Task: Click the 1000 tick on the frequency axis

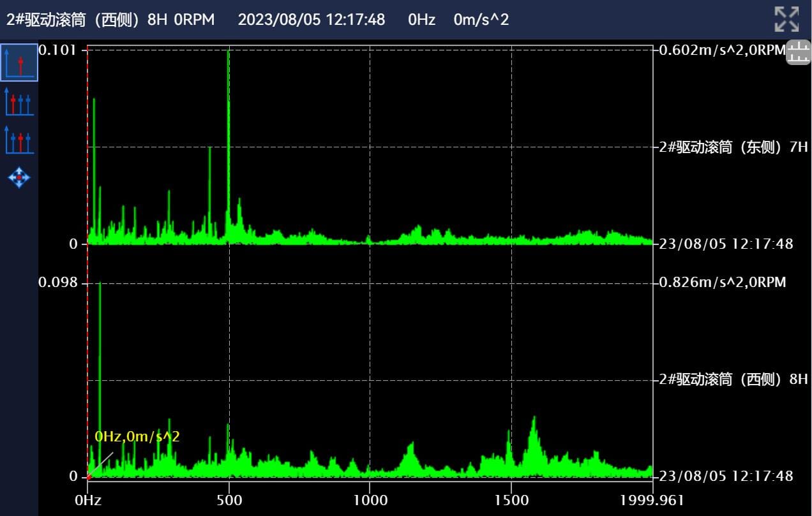Action: point(370,499)
